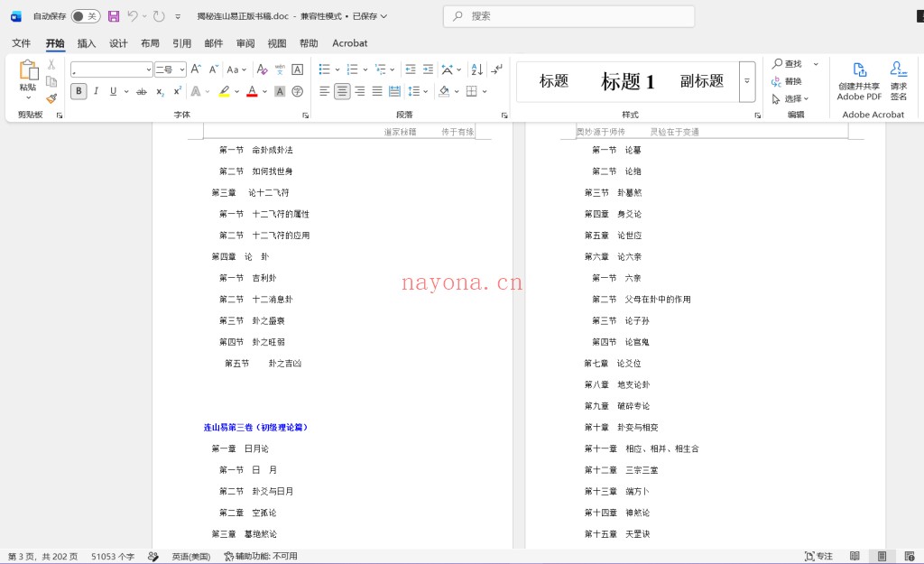Image resolution: width=924 pixels, height=564 pixels.
Task: Open Borders dropdown arrow
Action: (x=485, y=91)
